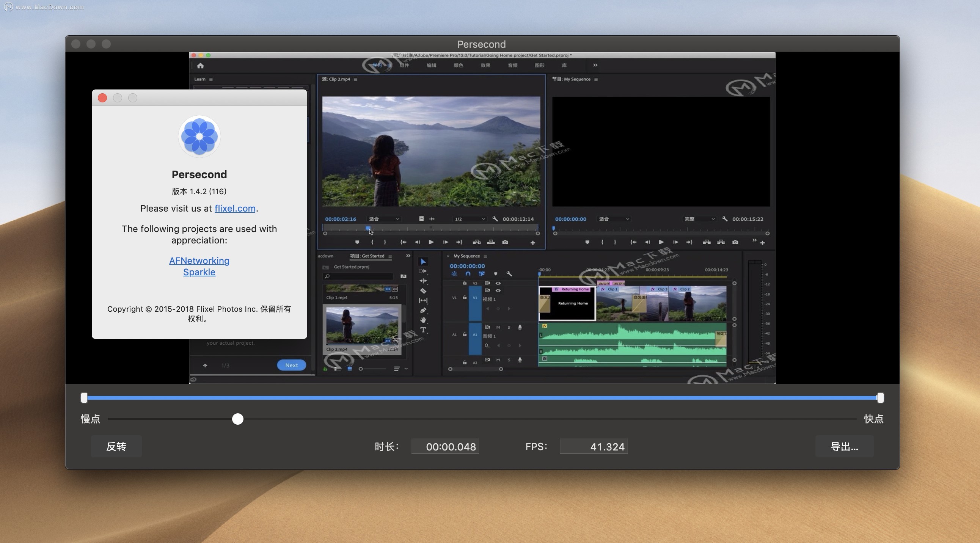The image size is (980, 543).
Task: Toggle 视频 1 track output eye
Action: [x=498, y=290]
